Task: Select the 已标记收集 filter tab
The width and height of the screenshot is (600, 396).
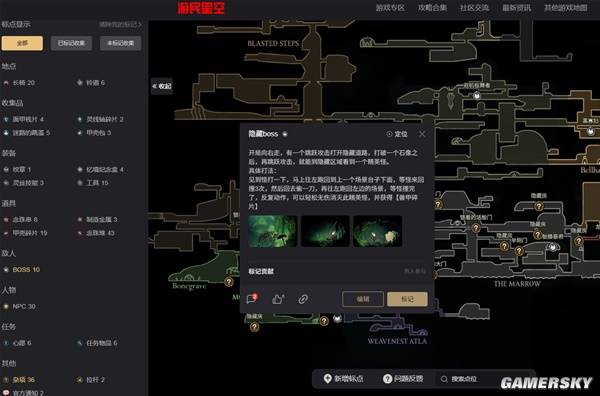Action: [x=71, y=43]
